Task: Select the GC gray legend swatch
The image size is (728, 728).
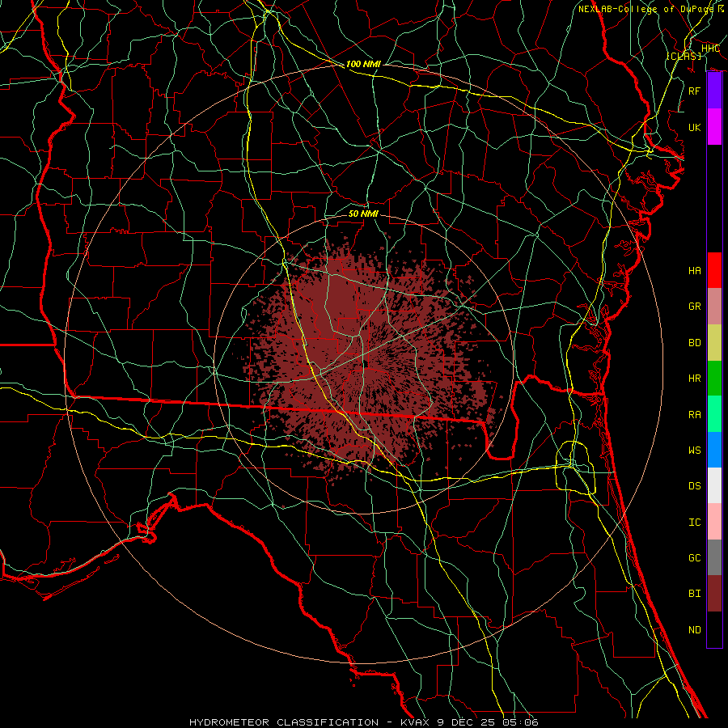Action: (714, 557)
